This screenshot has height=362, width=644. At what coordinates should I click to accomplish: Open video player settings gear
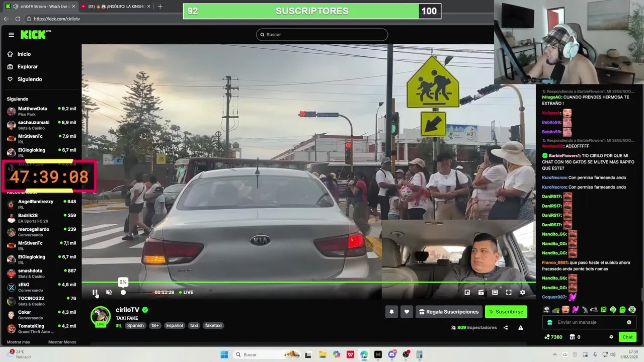[522, 292]
